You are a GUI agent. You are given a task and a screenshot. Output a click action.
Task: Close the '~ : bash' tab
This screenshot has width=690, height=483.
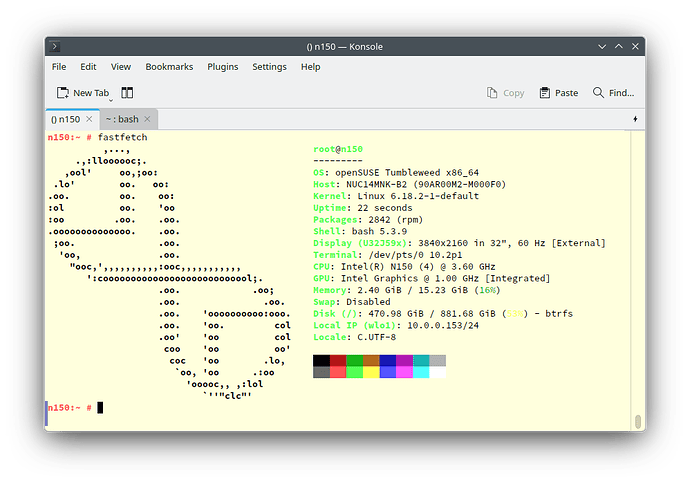pyautogui.click(x=147, y=119)
